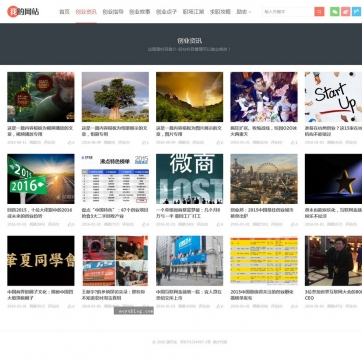Open the rainbow baobab tree thumbnail
The image size is (362, 362).
[x=115, y=97]
